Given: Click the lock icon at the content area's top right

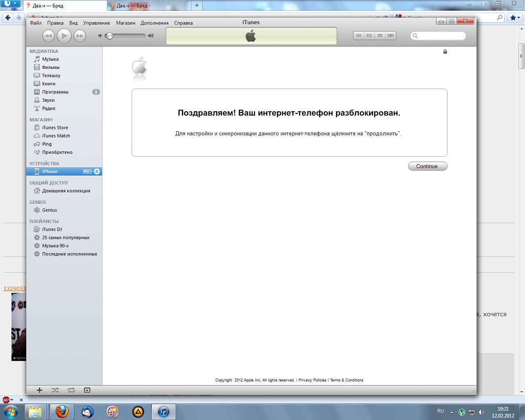Looking at the screenshot, I should click(445, 51).
